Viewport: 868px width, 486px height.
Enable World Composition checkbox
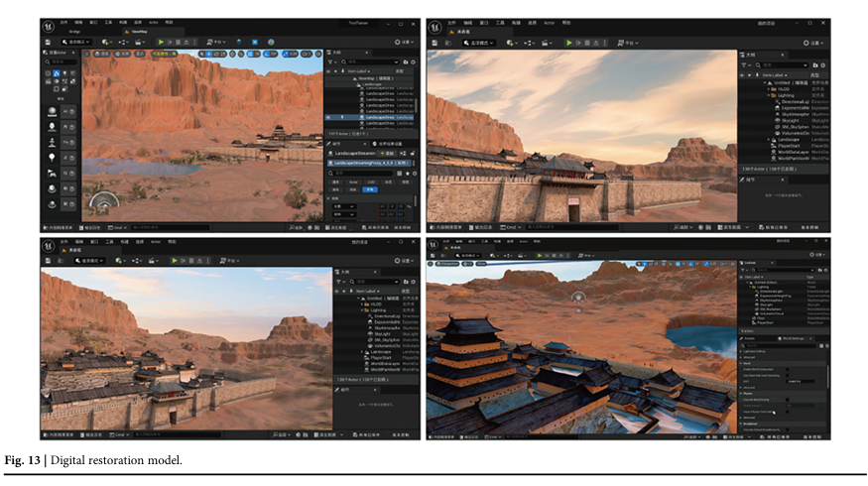(788, 369)
